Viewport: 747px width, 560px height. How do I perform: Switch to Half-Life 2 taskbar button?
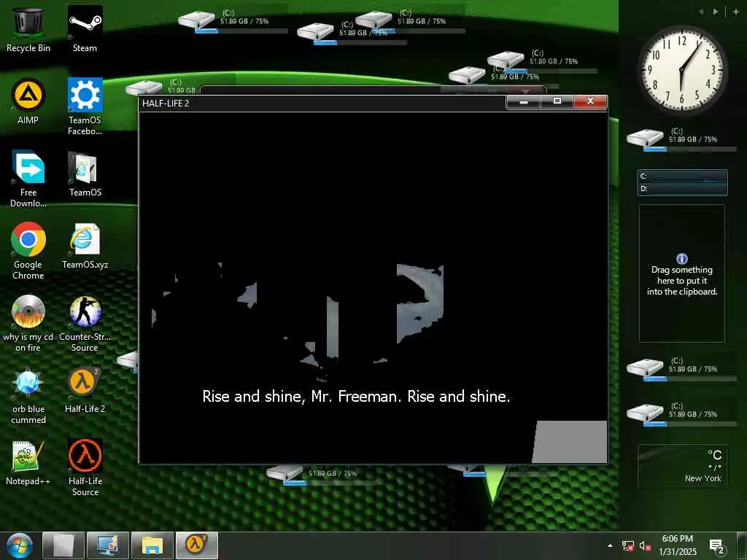coord(197,545)
